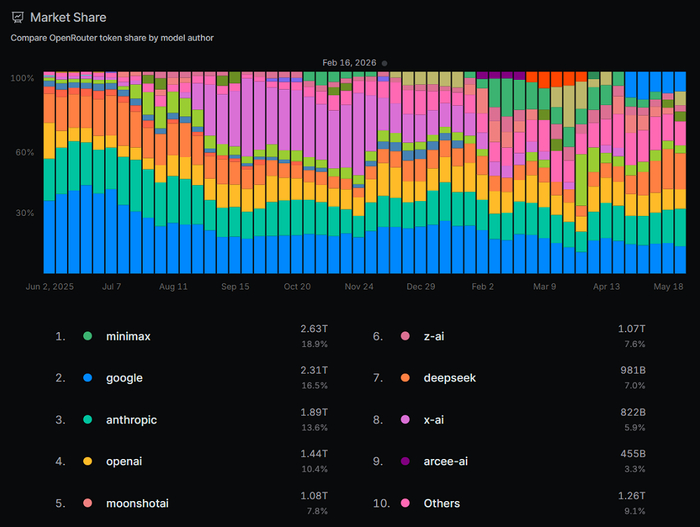Image resolution: width=700 pixels, height=527 pixels.
Task: Open the minimax author link
Action: tap(128, 336)
